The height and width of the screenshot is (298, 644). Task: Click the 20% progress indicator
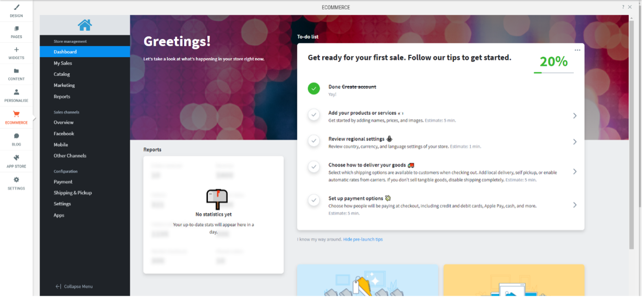553,61
